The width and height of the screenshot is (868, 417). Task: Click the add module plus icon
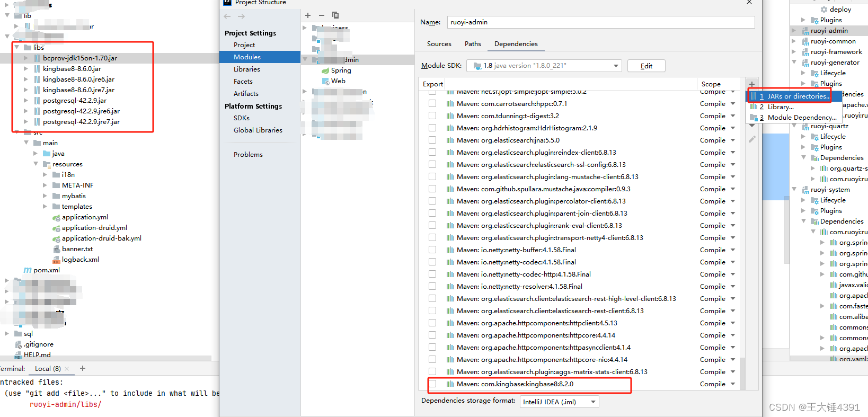(x=308, y=15)
